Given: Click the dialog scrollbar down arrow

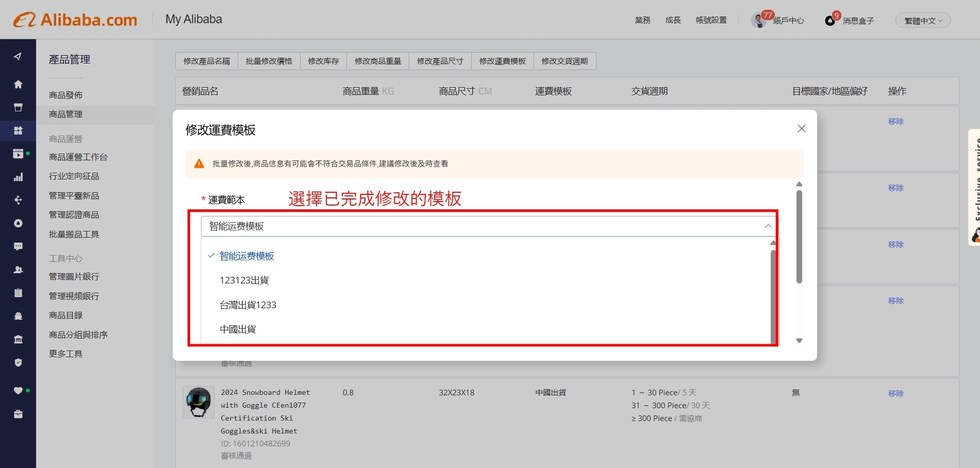Looking at the screenshot, I should (x=799, y=341).
